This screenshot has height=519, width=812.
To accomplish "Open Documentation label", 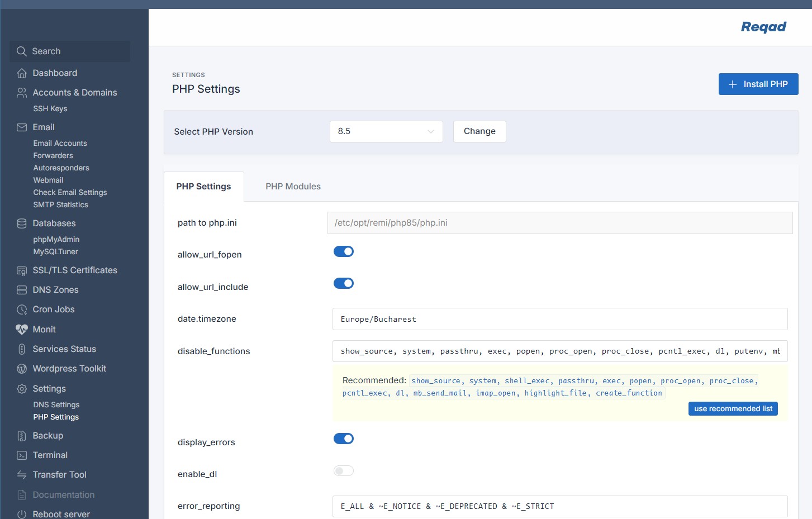I will click(x=64, y=495).
